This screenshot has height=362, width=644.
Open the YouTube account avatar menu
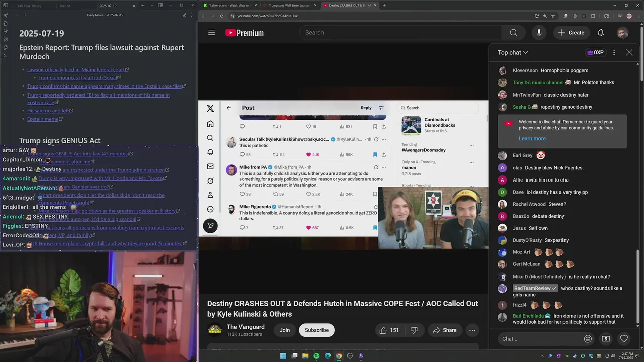[x=623, y=33]
